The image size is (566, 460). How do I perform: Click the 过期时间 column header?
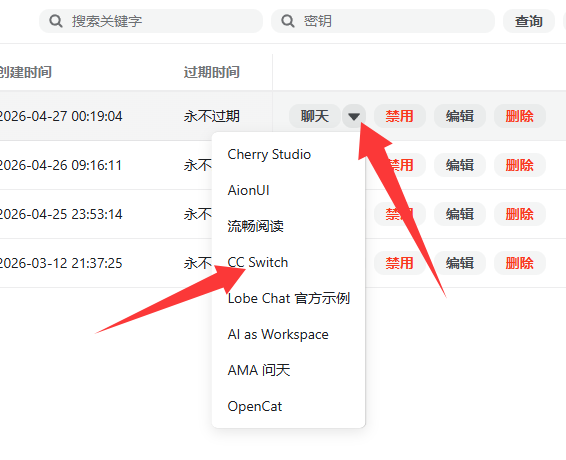point(212,72)
